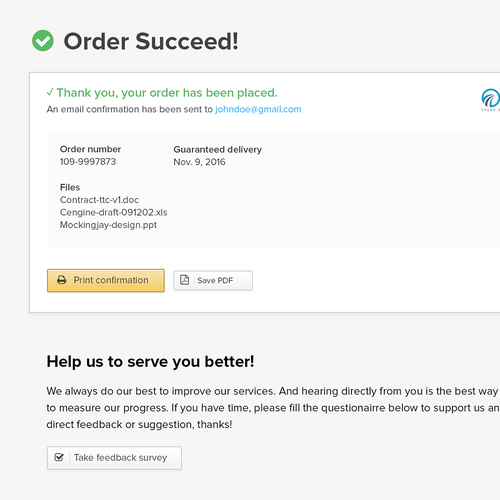This screenshot has width=500, height=500.
Task: Click the printer icon on Print confirmation
Action: coord(62,280)
